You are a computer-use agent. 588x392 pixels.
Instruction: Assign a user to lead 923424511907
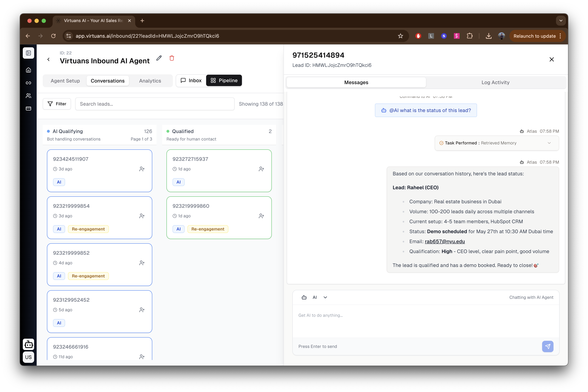point(142,169)
